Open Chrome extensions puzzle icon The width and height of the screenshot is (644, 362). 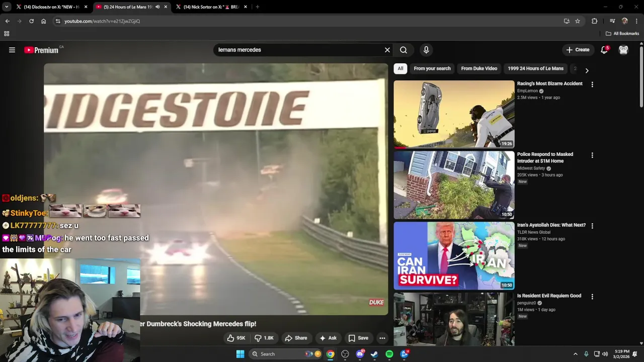click(x=594, y=21)
